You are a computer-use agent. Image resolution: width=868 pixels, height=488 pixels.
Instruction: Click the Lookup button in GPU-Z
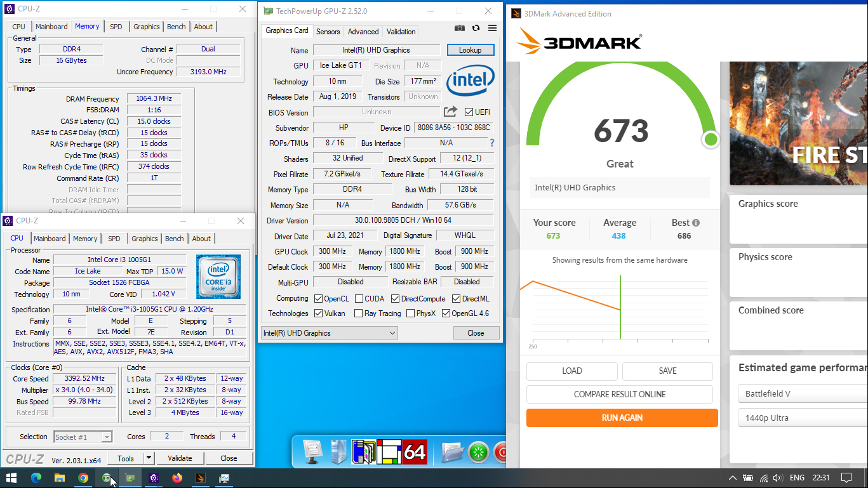pos(471,50)
